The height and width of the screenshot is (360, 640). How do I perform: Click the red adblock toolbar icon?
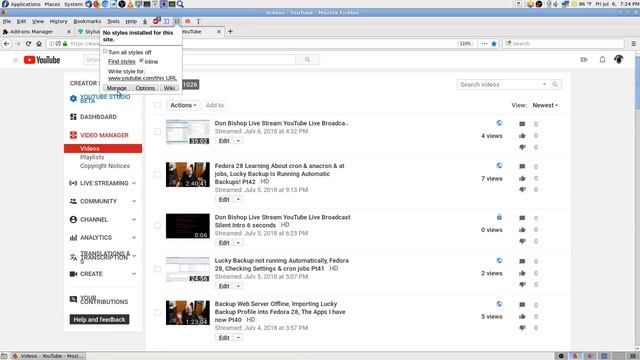click(156, 21)
